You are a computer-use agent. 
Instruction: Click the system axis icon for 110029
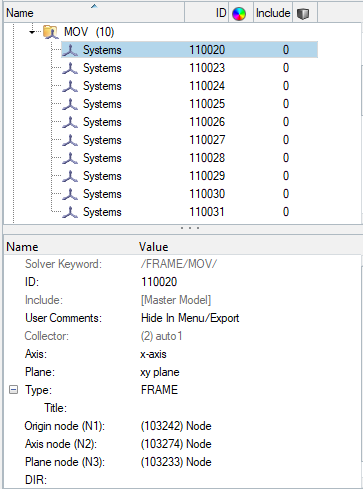coord(70,176)
